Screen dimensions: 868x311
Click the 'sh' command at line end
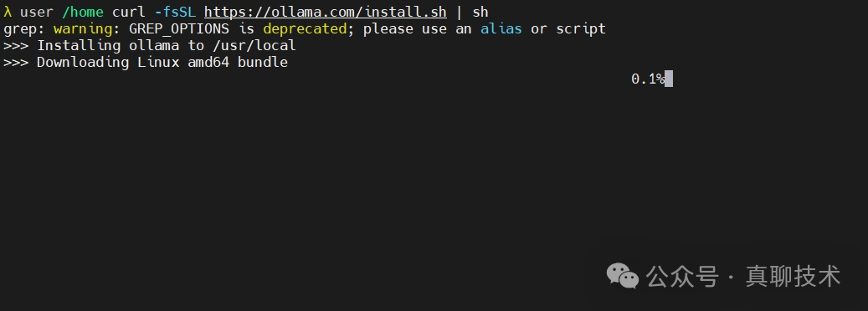(x=480, y=12)
